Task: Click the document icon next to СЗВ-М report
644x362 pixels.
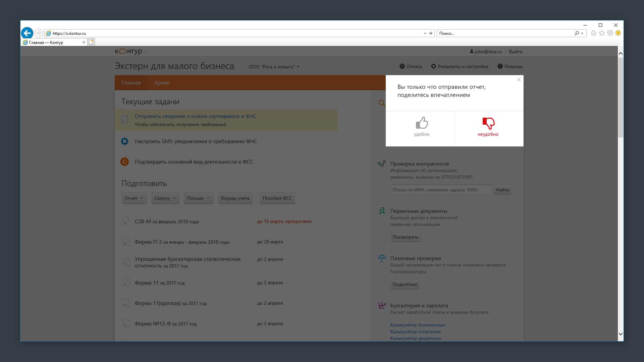Action: pyautogui.click(x=126, y=222)
